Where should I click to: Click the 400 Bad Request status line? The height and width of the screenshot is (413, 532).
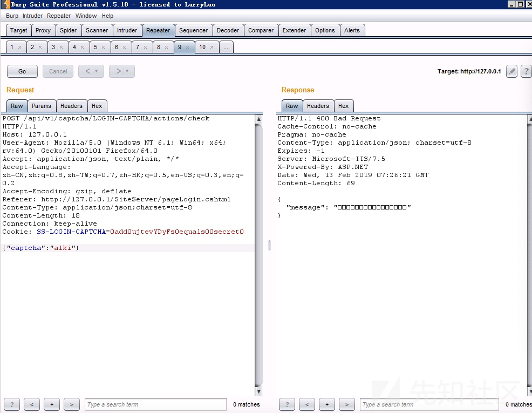coord(329,118)
